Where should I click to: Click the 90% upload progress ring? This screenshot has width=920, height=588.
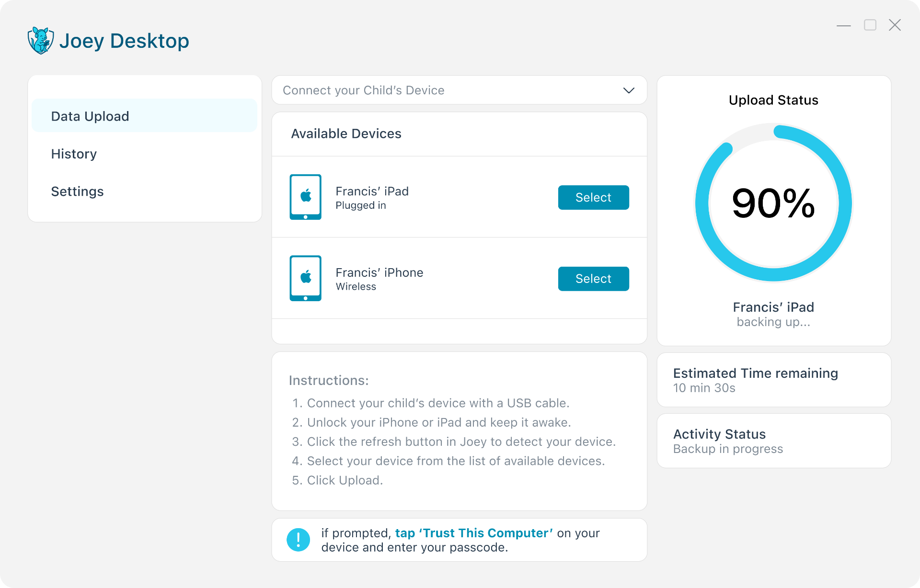click(x=773, y=203)
